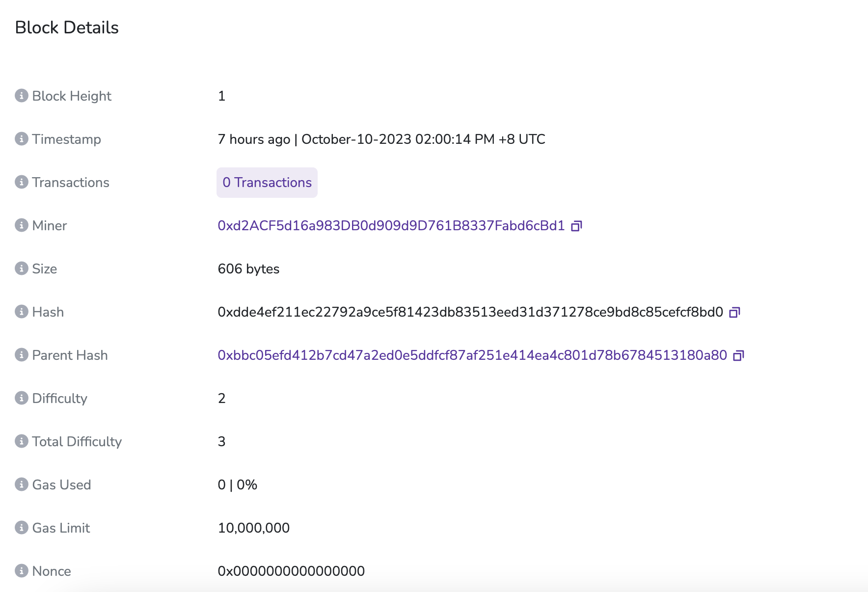Click the info icon next to Timestamp
The height and width of the screenshot is (592, 868).
(x=21, y=139)
